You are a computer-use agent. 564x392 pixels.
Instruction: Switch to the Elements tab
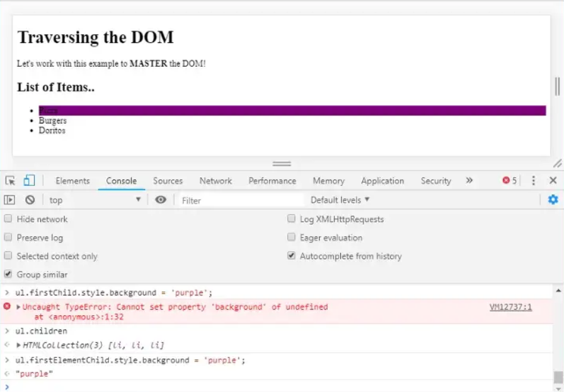tap(72, 181)
